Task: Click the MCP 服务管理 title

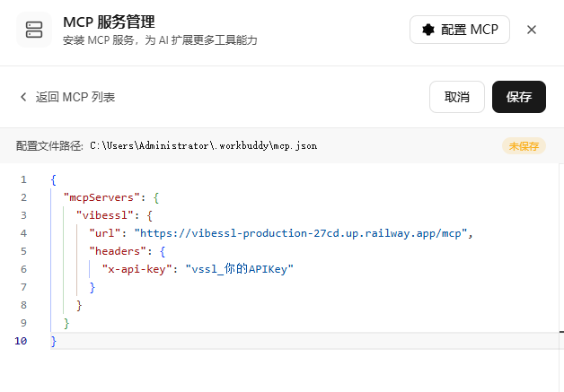Action: 109,22
